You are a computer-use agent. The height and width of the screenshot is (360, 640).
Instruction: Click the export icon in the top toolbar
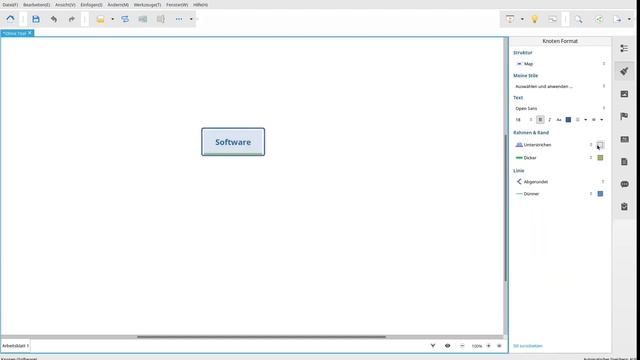617,19
